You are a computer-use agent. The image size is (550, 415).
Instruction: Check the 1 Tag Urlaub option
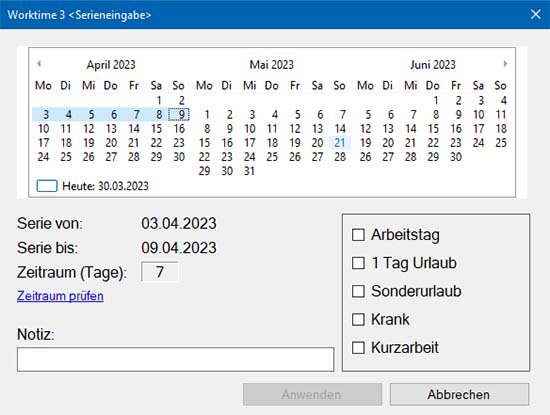(358, 263)
